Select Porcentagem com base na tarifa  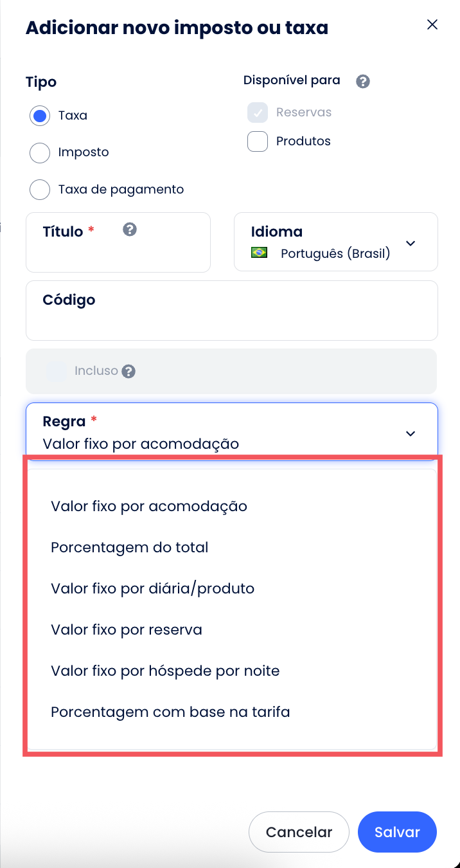(x=170, y=712)
